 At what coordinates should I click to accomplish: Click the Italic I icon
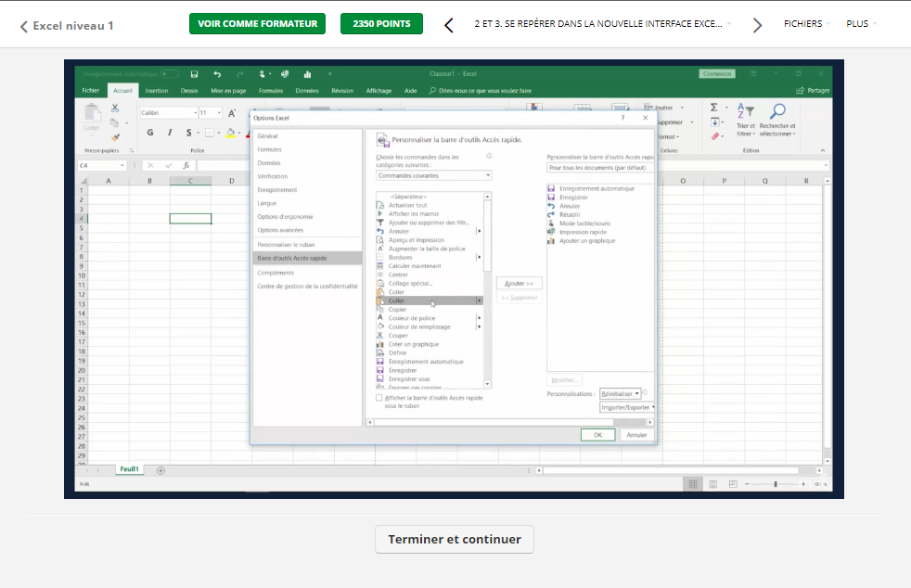coord(170,133)
